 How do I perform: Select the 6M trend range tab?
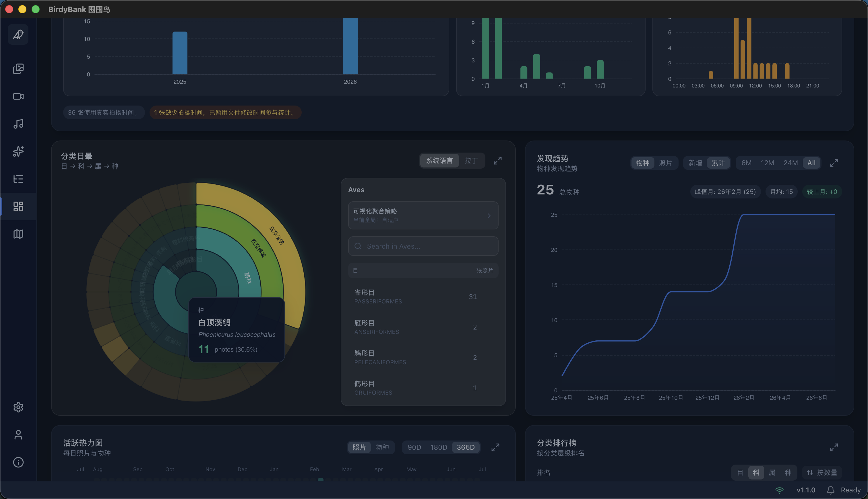[746, 163]
